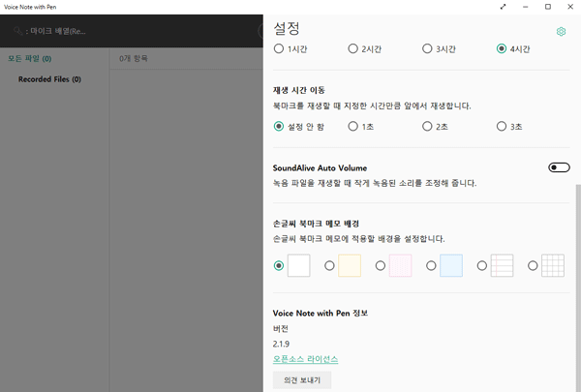Open the 오픈소스 라이선스 link
The width and height of the screenshot is (581, 392).
click(x=305, y=359)
